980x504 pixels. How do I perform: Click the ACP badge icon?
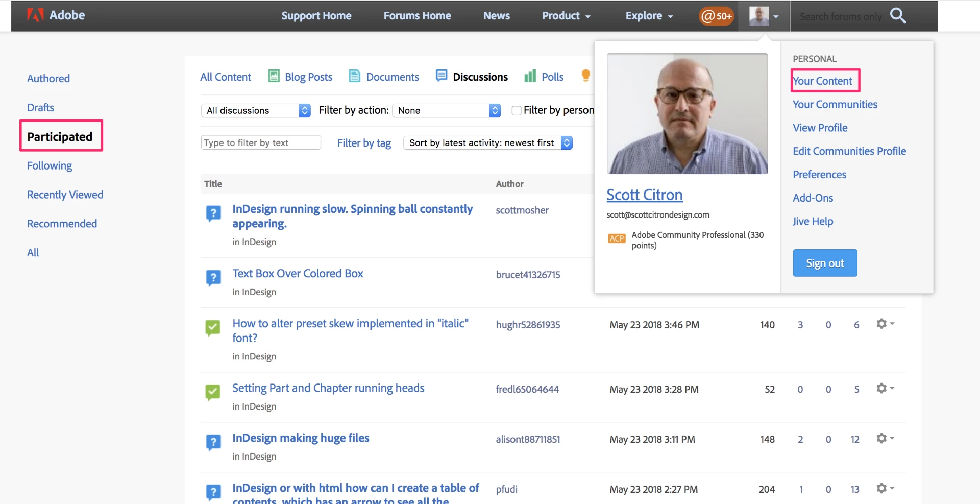617,238
